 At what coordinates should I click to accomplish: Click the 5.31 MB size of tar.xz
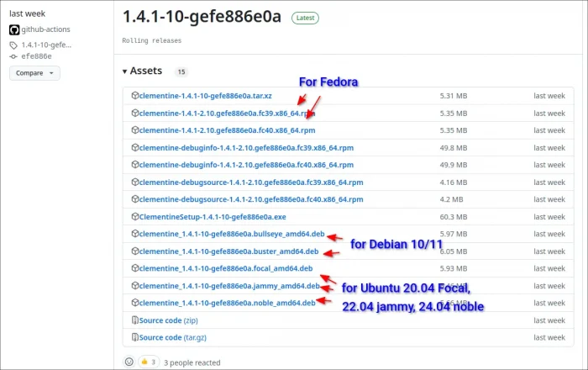454,96
